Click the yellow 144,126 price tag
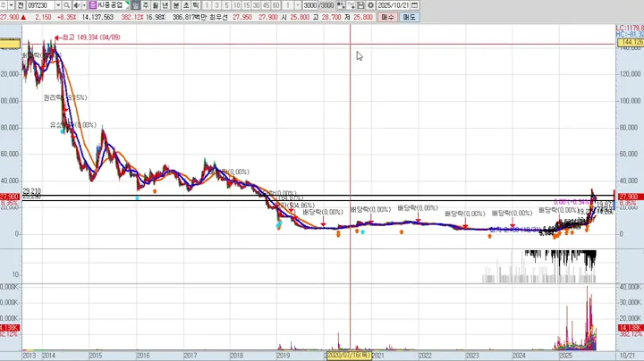Viewport: 644px width, 361px height. pyautogui.click(x=631, y=43)
